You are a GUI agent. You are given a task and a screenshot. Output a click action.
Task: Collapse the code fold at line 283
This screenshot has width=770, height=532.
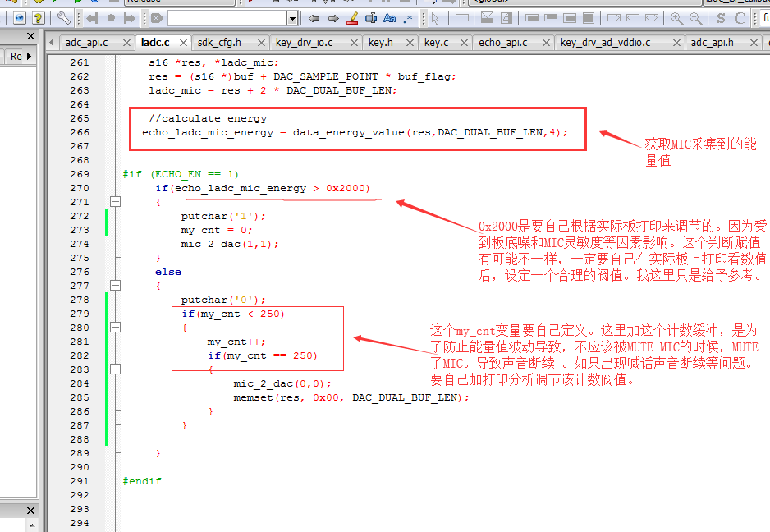coord(116,369)
